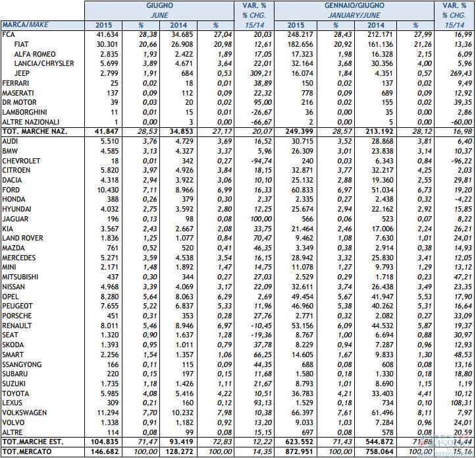
Task: Select the ALFA ROMEO row label
Action: click(35, 54)
